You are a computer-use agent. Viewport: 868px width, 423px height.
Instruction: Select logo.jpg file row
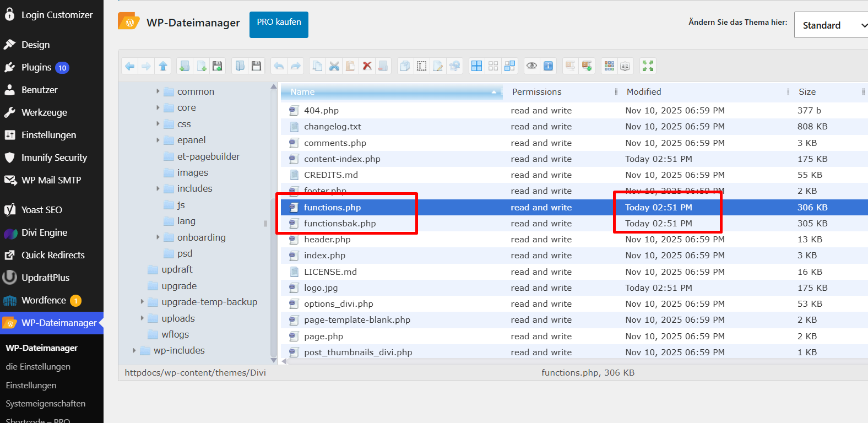[x=574, y=288]
